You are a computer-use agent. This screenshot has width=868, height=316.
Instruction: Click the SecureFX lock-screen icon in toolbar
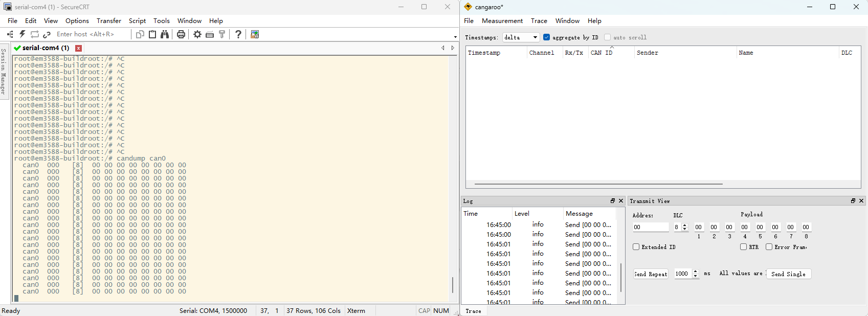(x=255, y=34)
